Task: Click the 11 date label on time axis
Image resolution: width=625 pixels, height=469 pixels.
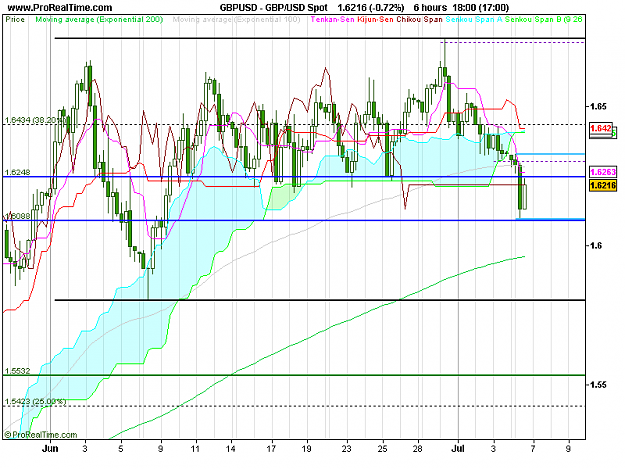Action: coord(195,449)
